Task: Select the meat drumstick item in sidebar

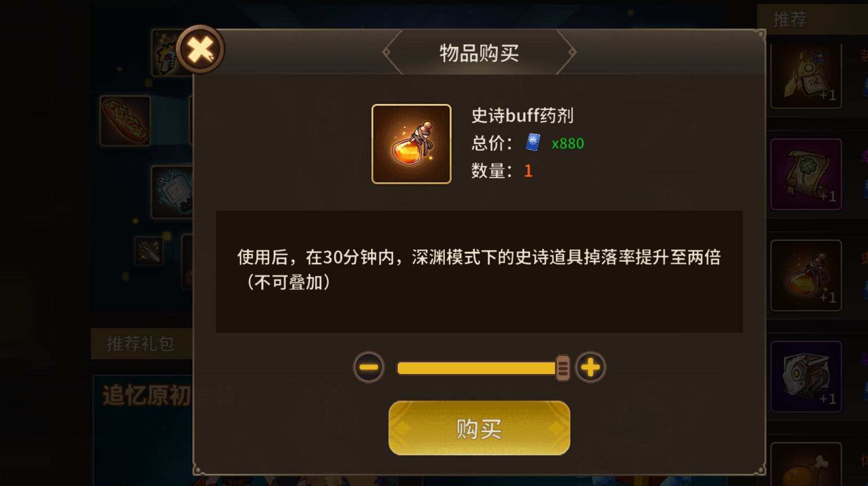Action: [806, 465]
